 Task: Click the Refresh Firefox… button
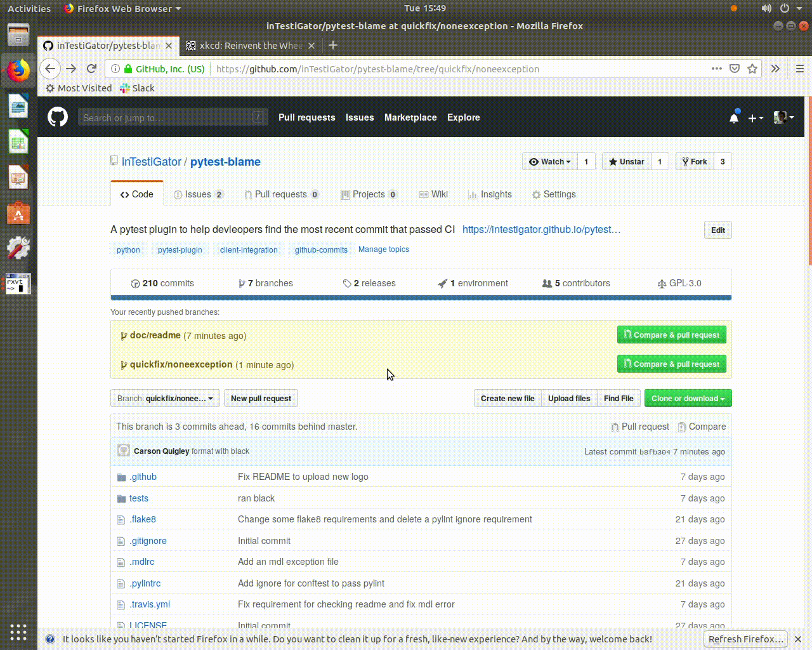(746, 639)
